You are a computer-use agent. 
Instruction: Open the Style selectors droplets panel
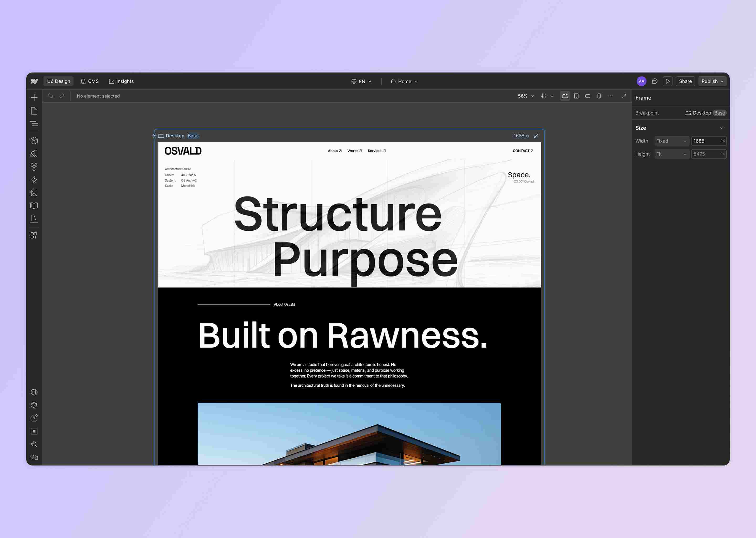pyautogui.click(x=34, y=166)
